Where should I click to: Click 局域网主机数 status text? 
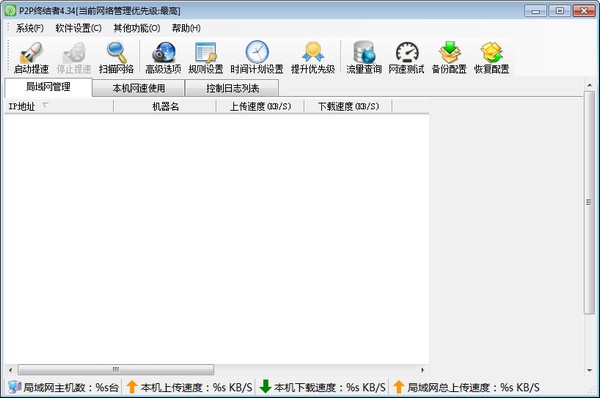coord(71,387)
